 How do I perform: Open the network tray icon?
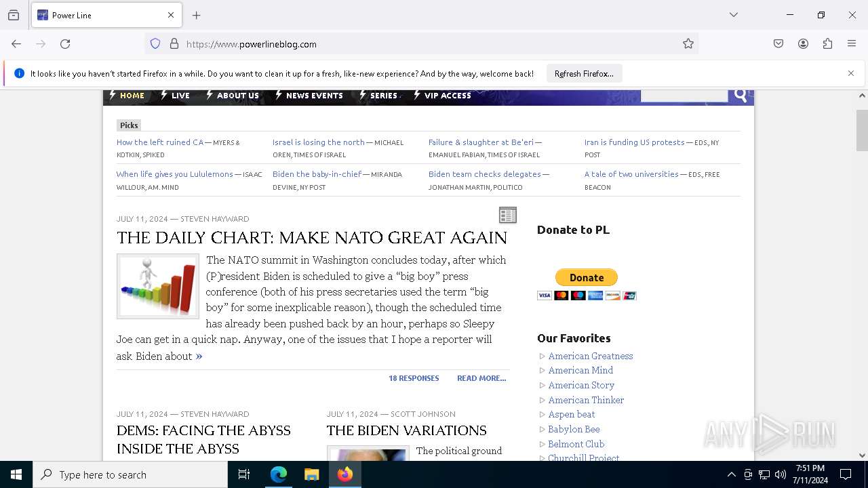coord(764,474)
